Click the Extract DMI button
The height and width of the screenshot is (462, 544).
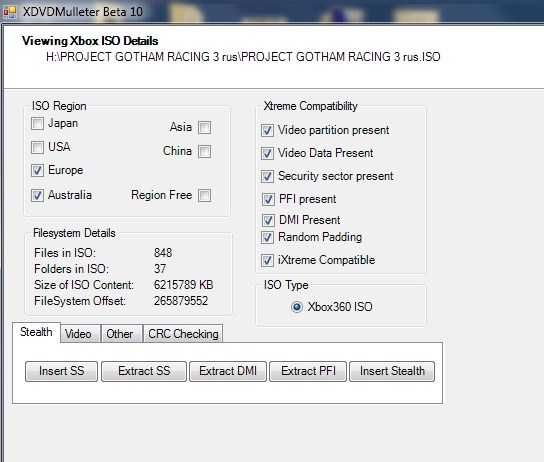tap(228, 371)
